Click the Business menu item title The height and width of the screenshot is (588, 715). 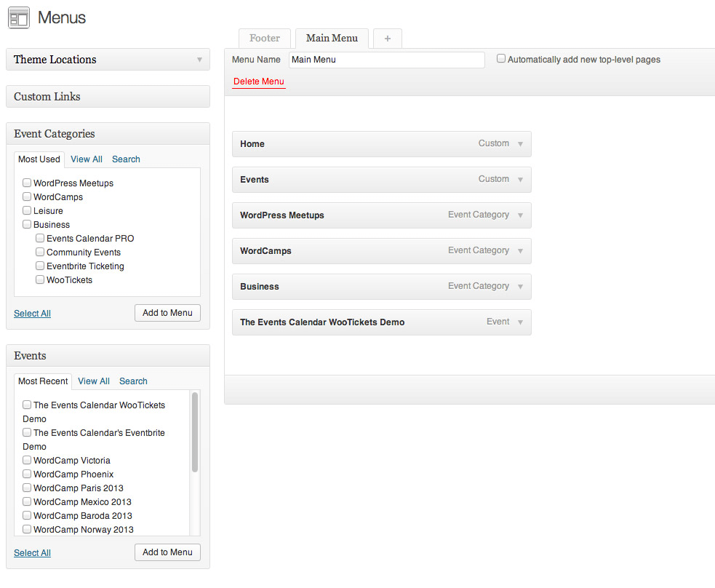click(260, 287)
